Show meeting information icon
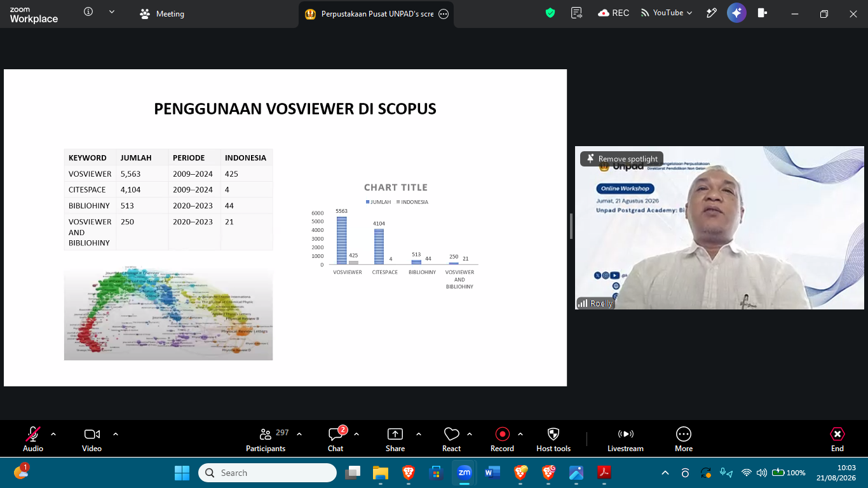 coord(88,12)
